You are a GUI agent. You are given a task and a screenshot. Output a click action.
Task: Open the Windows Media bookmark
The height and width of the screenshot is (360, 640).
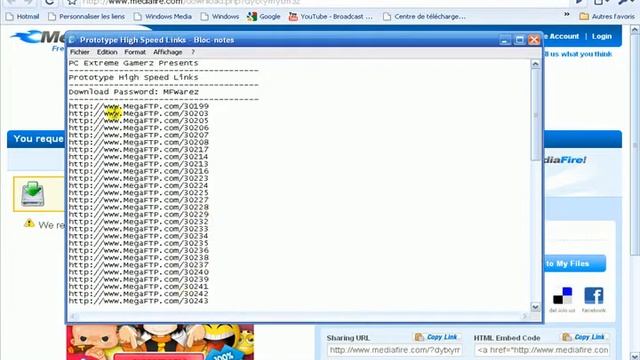(x=163, y=17)
